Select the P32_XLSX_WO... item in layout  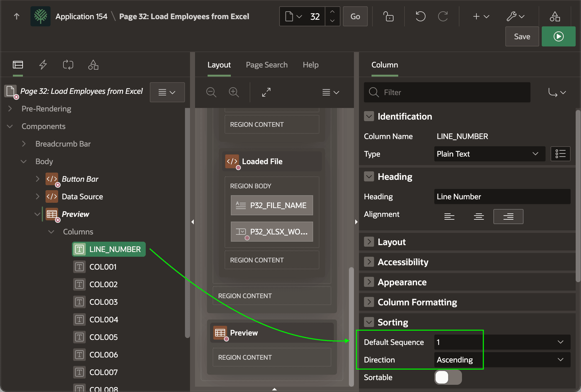click(x=272, y=232)
